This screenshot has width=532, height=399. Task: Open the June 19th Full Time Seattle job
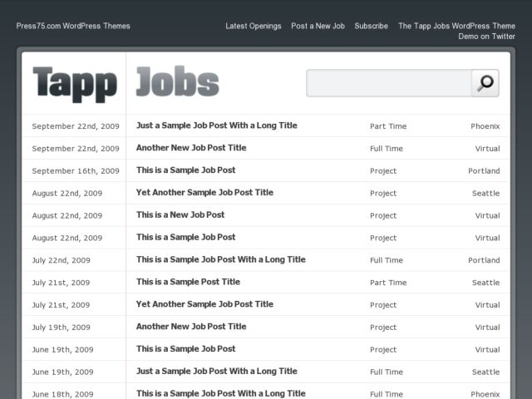pos(217,372)
